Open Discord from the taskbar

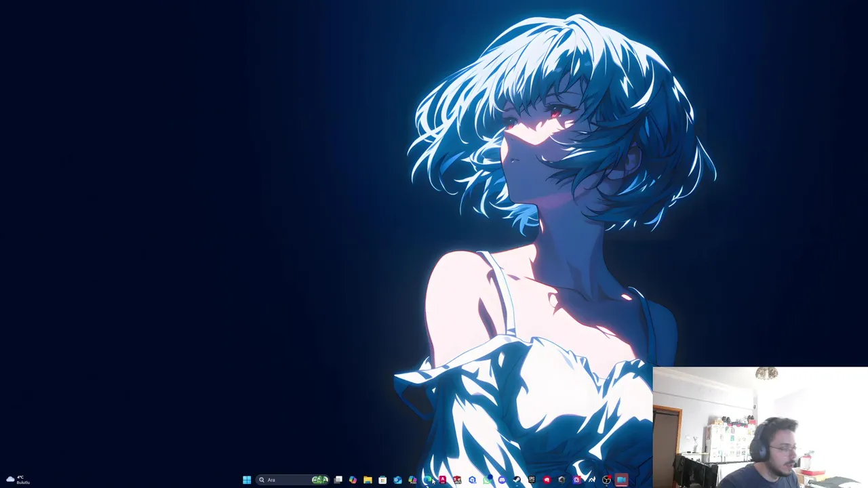502,480
